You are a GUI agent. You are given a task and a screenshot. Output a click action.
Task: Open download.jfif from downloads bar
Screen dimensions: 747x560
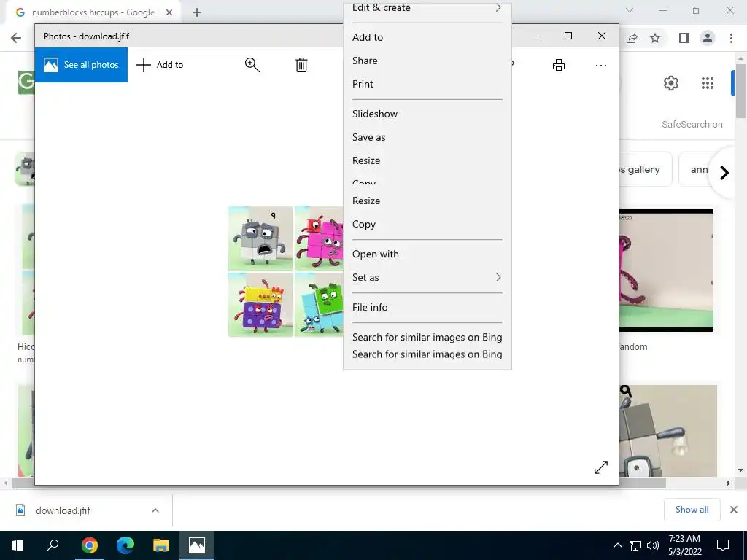63,510
